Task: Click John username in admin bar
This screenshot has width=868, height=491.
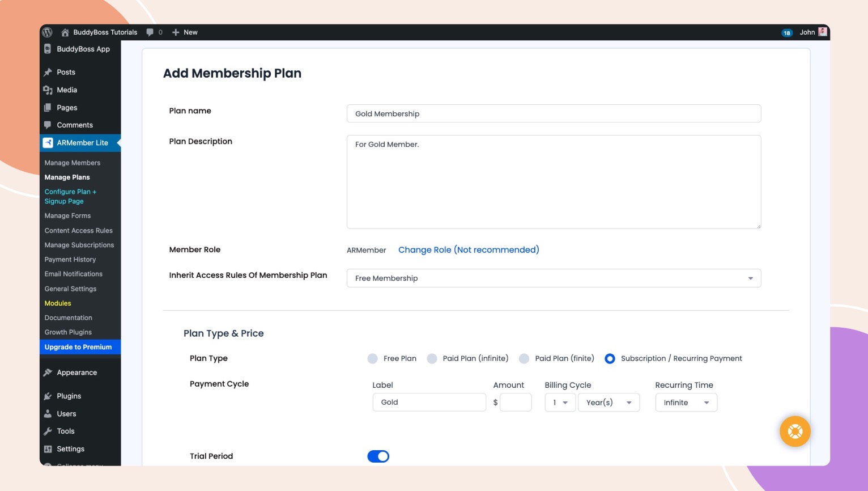Action: pyautogui.click(x=807, y=32)
